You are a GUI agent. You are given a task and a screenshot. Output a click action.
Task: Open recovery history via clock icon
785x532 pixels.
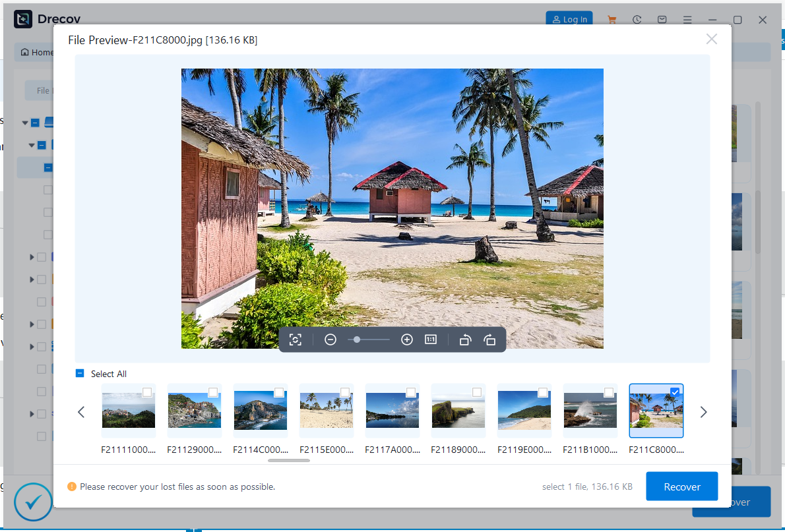637,19
